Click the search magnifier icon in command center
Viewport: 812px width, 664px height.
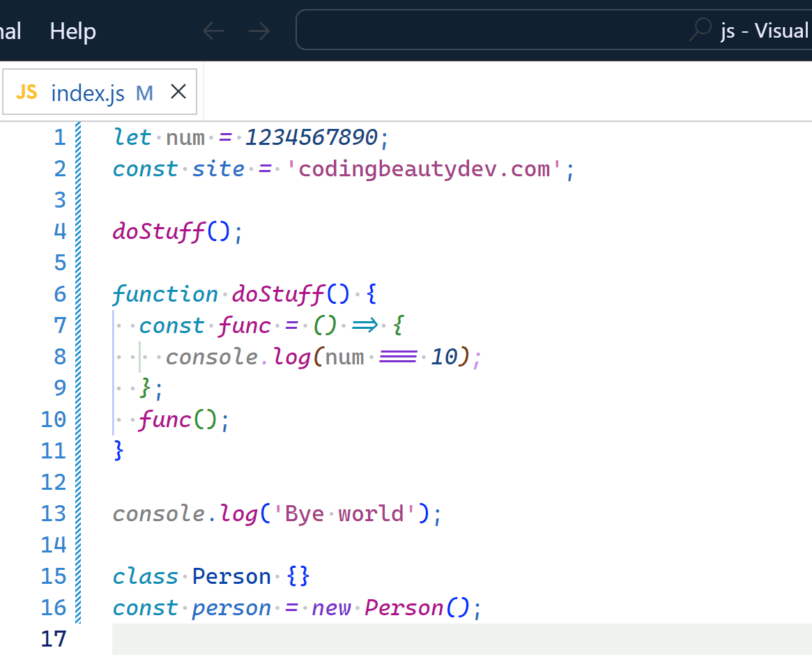pyautogui.click(x=700, y=29)
